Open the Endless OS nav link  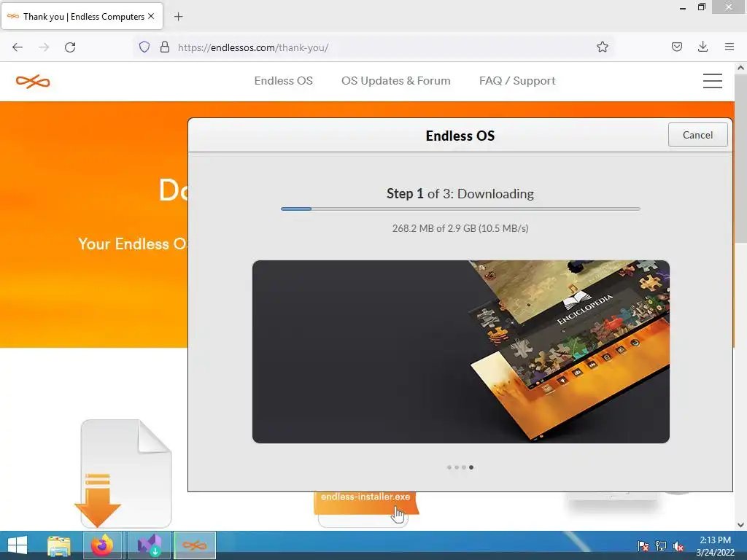coord(284,81)
